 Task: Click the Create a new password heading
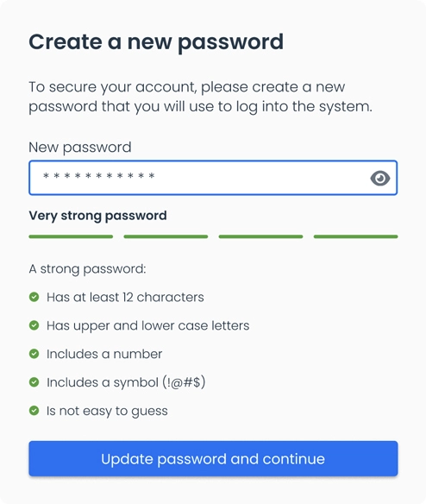156,42
